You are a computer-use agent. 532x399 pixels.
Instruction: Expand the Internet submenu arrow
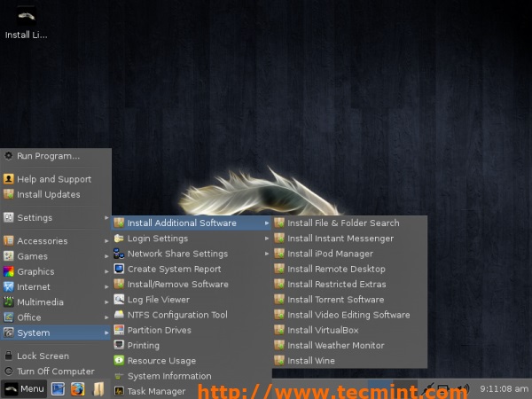(106, 286)
